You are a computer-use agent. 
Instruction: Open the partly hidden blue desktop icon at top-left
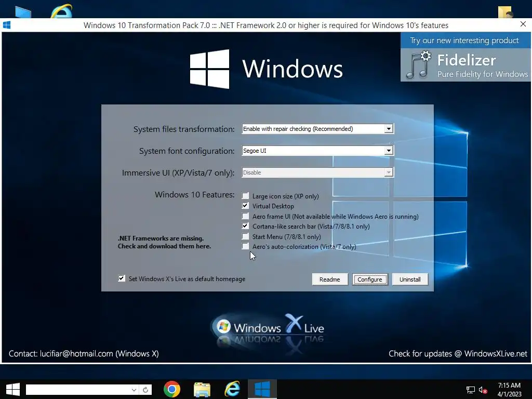(x=23, y=12)
